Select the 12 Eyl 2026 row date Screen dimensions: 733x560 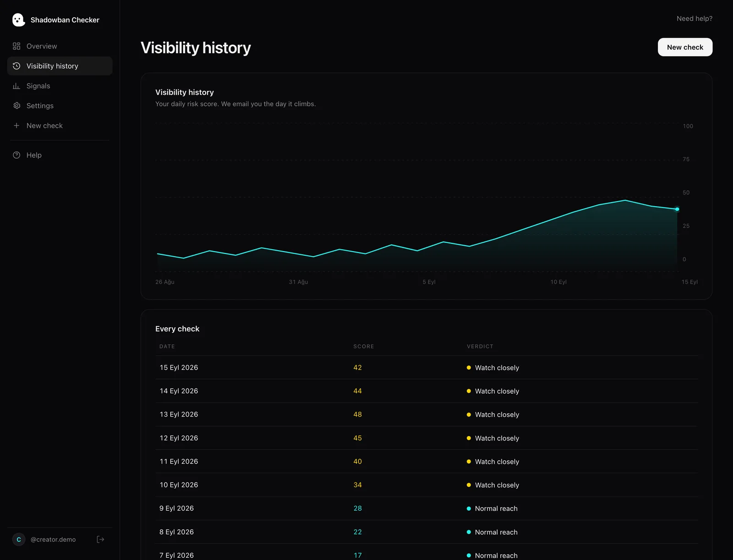pyautogui.click(x=179, y=438)
